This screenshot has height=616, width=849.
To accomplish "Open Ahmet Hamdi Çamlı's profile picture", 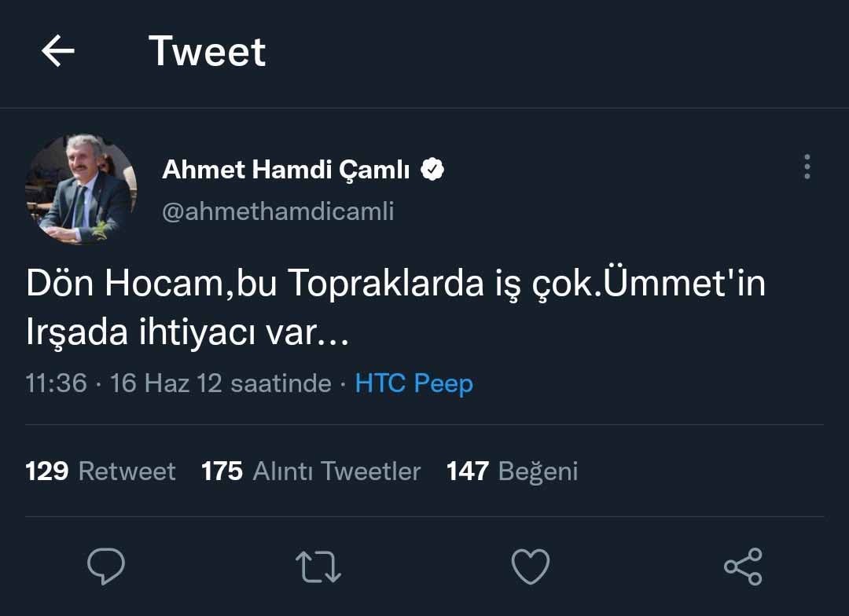I will [82, 189].
